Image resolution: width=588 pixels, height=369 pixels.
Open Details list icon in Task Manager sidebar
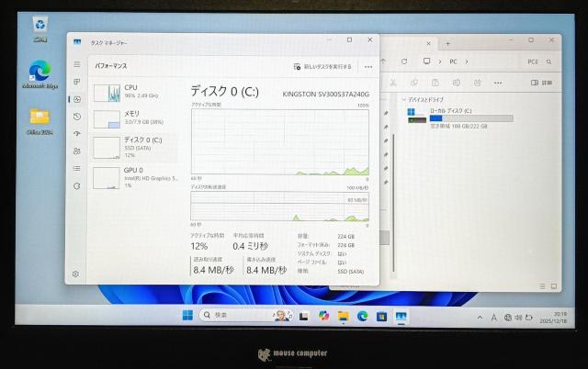click(77, 169)
